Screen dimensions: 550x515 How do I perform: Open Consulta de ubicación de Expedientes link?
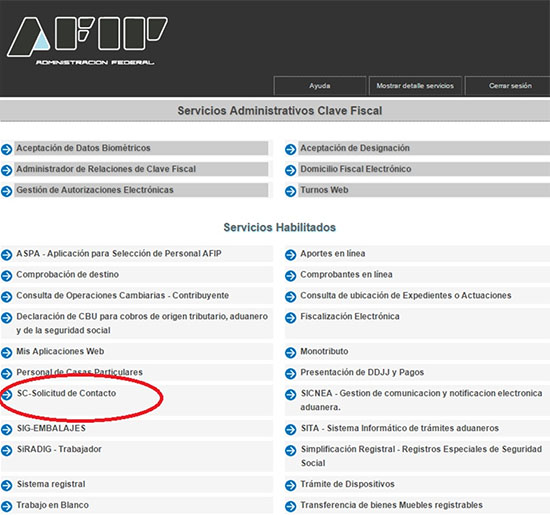tap(406, 295)
